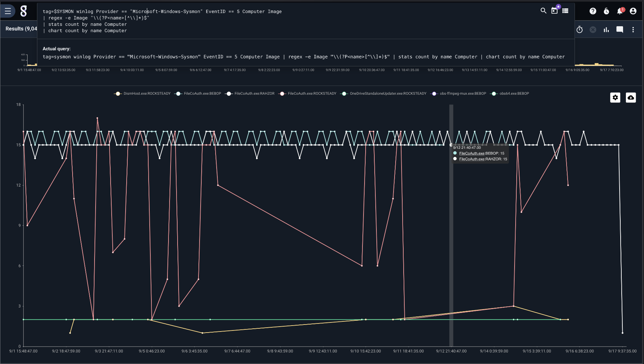The width and height of the screenshot is (644, 364).
Task: Click y-axis value 12
Action: [x=18, y=185]
